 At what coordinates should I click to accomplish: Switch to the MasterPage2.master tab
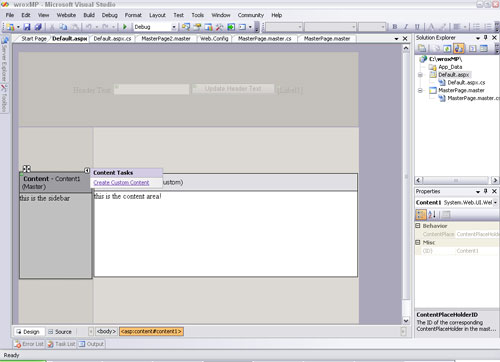tap(166, 39)
